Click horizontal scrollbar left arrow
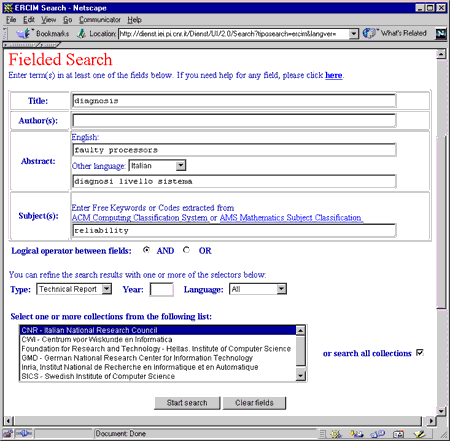This screenshot has width=450, height=441. pyautogui.click(x=9, y=421)
